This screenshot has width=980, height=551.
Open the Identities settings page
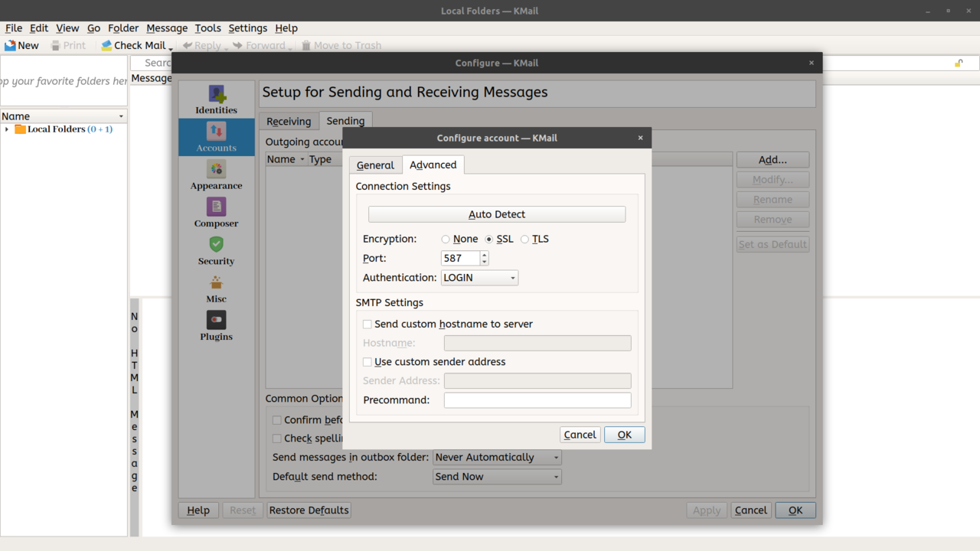tap(216, 99)
